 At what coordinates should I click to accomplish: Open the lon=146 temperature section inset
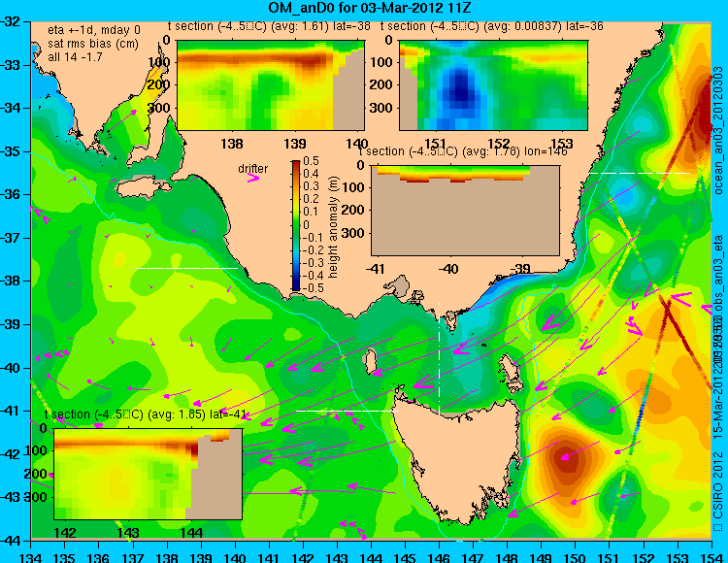point(465,211)
